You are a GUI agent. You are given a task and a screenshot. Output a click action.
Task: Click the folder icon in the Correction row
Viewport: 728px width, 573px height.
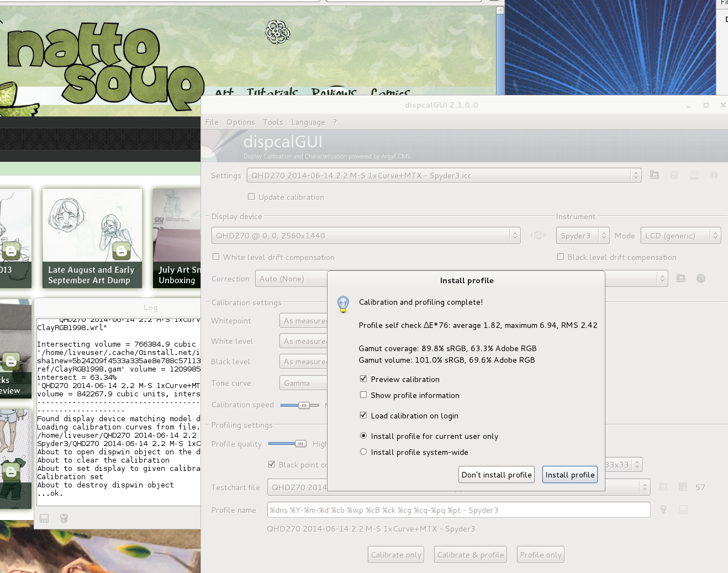tap(681, 278)
